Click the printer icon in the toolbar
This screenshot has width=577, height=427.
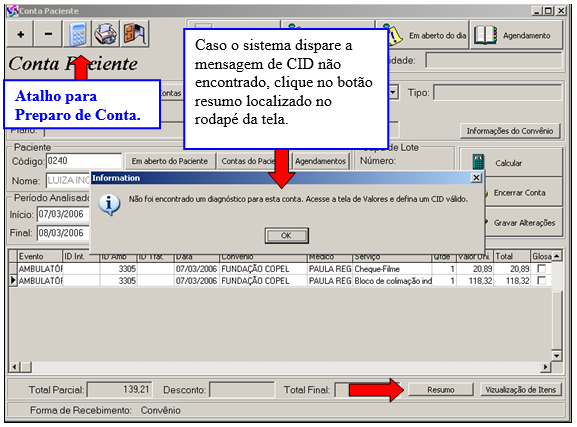[x=105, y=34]
